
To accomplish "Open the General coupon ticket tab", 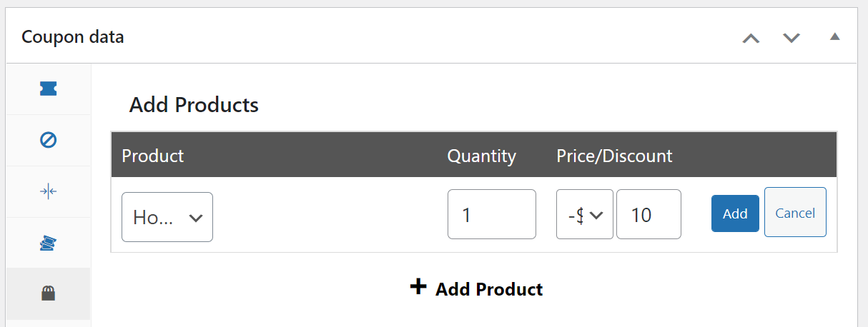I will click(49, 89).
